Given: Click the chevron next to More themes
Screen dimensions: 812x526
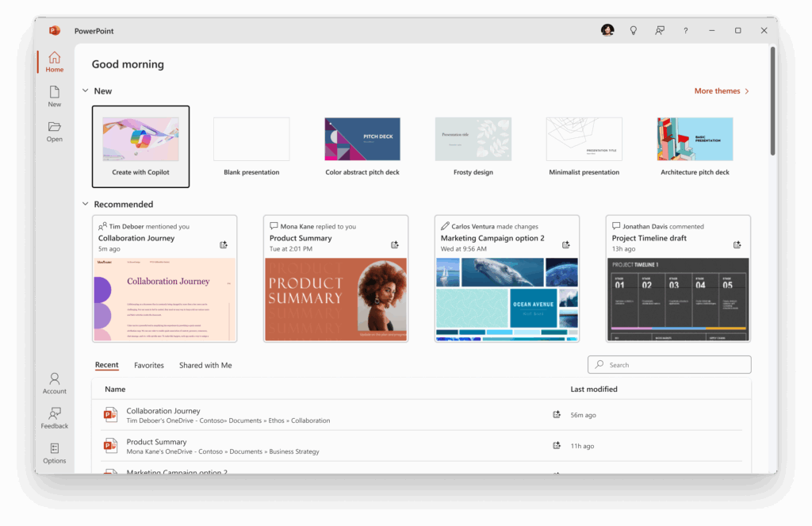Looking at the screenshot, I should tap(747, 91).
